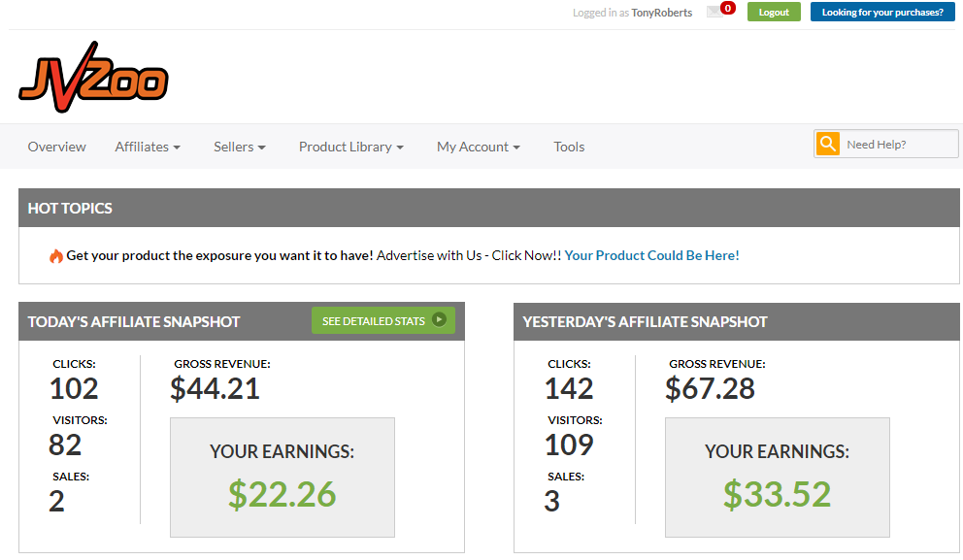Click Today's Affiliate Snapshot heading

(x=134, y=322)
